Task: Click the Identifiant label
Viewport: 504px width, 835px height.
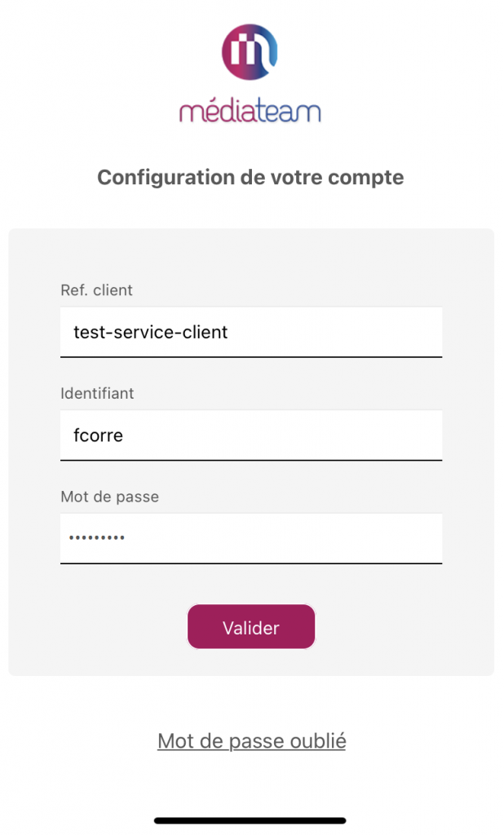Action: pyautogui.click(x=97, y=394)
